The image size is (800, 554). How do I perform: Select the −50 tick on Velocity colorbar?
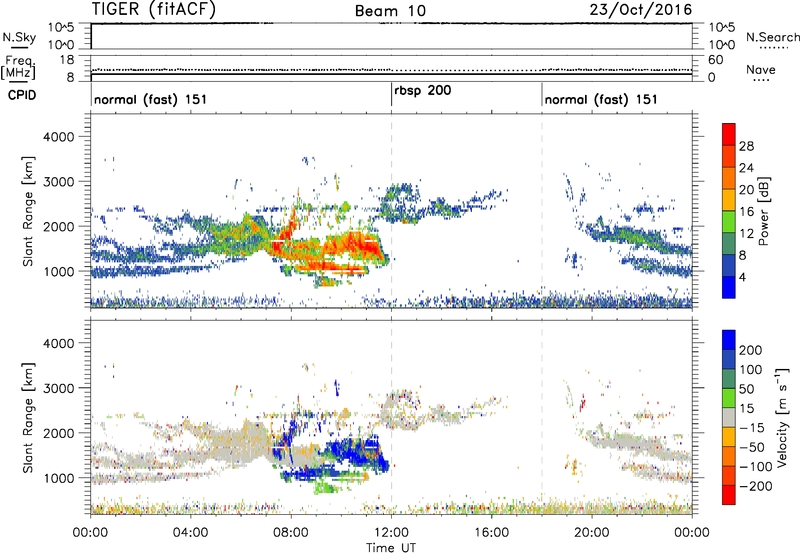pyautogui.click(x=752, y=447)
